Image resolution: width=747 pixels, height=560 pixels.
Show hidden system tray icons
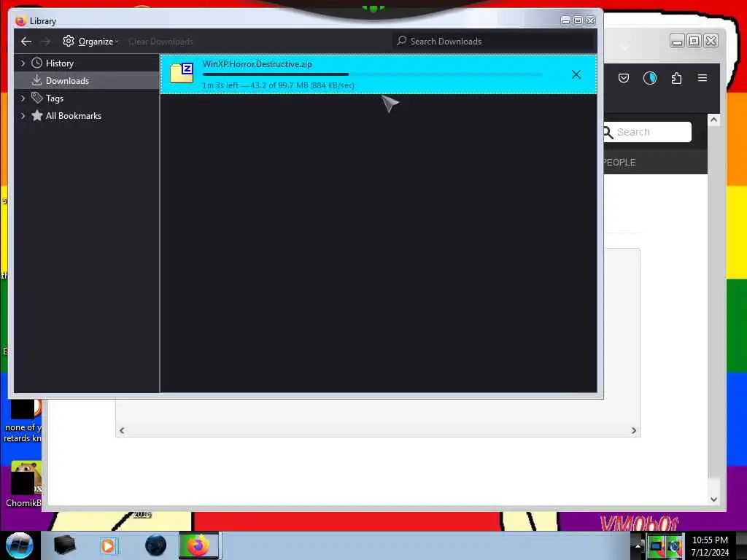point(637,546)
